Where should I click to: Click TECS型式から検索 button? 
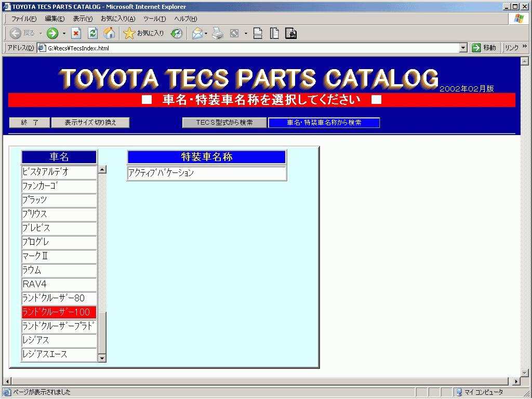coord(224,123)
